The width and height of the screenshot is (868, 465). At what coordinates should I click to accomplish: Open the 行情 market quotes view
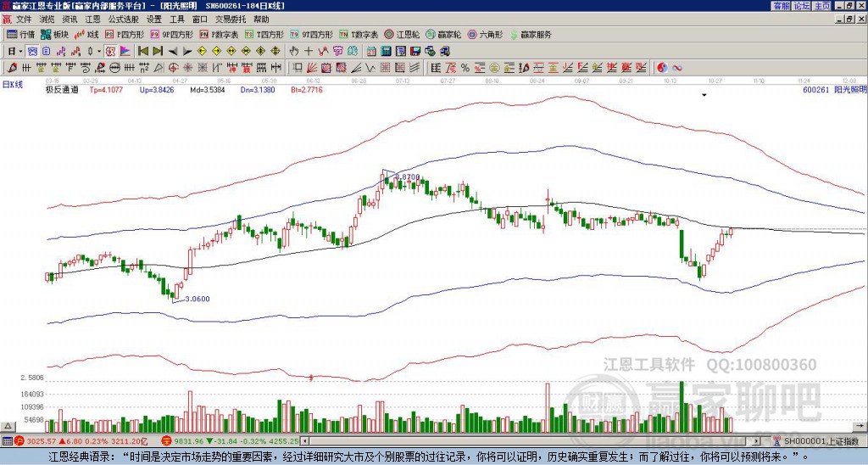pos(20,34)
